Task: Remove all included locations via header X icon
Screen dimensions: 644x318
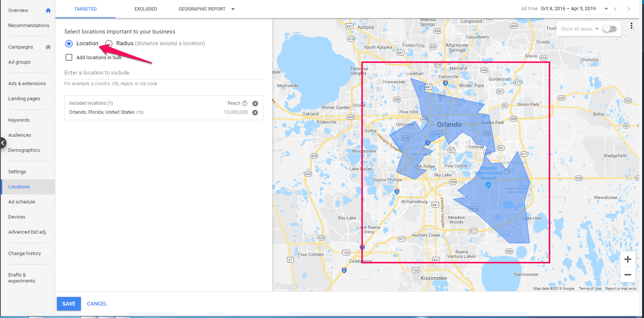Action: point(255,104)
